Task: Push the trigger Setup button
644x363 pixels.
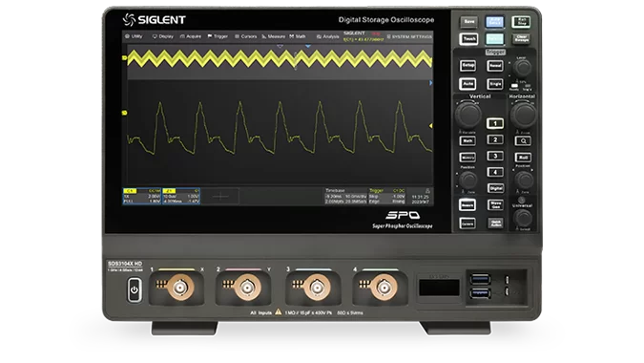Action: coord(467,65)
